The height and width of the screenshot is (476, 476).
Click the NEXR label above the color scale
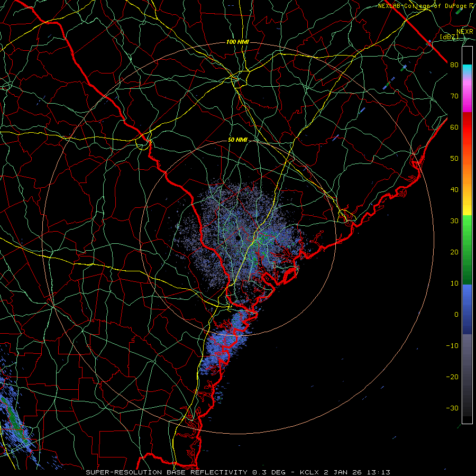465,32
